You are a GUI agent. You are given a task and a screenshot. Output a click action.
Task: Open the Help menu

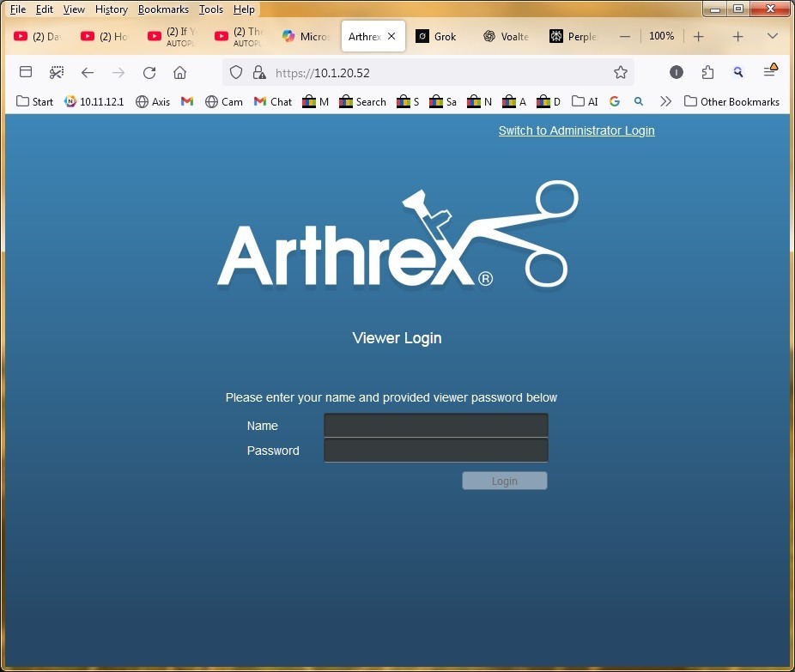pos(244,9)
